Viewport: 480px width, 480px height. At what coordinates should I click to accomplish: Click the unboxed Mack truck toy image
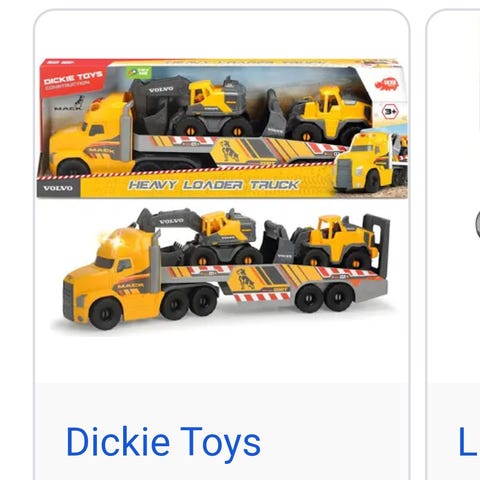click(x=226, y=269)
